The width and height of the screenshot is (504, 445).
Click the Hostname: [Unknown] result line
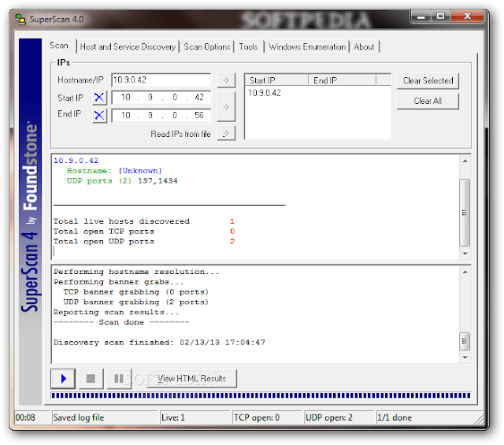coord(114,171)
